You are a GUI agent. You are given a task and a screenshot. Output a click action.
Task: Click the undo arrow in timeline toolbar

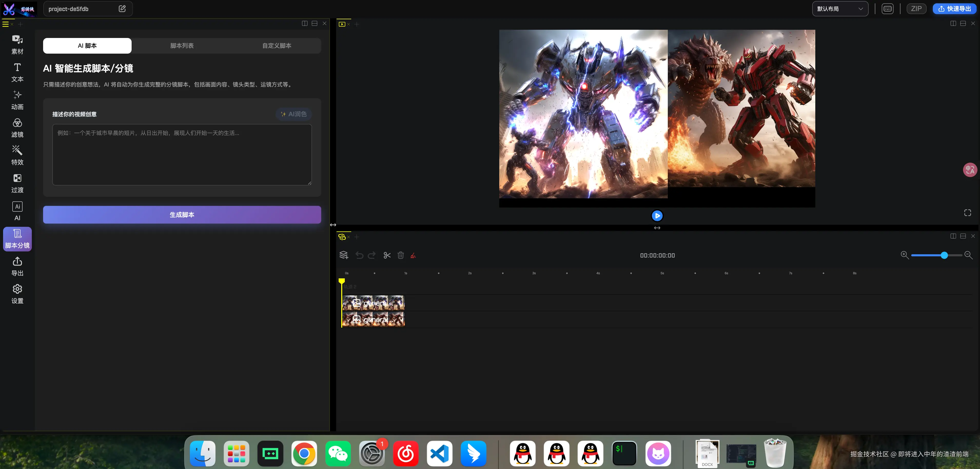tap(359, 255)
